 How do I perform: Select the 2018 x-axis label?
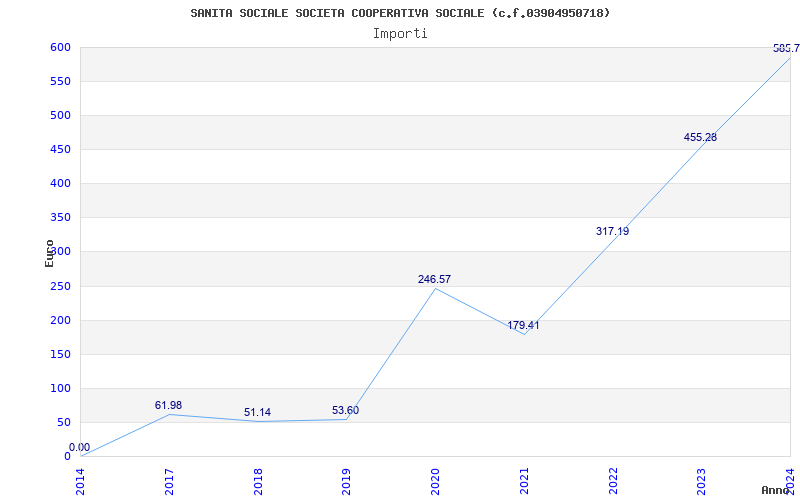tap(258, 482)
